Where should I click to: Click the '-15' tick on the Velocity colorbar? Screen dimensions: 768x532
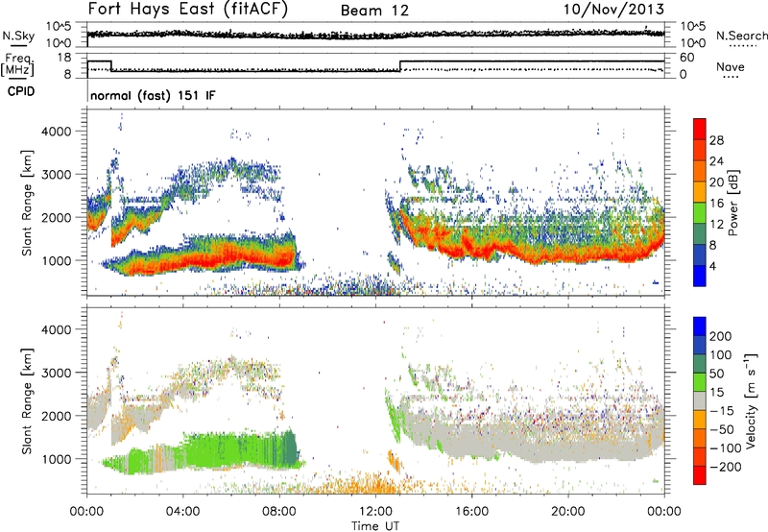[722, 410]
